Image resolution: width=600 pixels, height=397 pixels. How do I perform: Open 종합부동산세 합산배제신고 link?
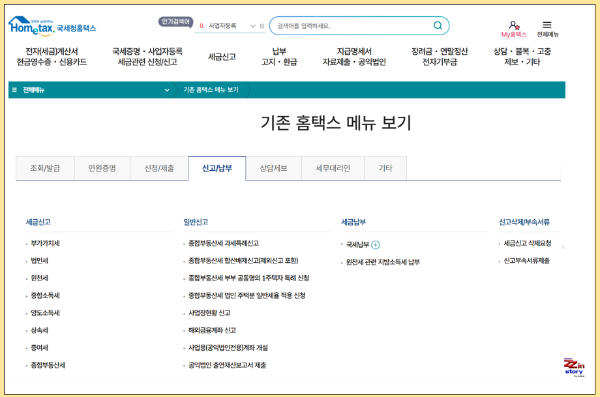[243, 261]
